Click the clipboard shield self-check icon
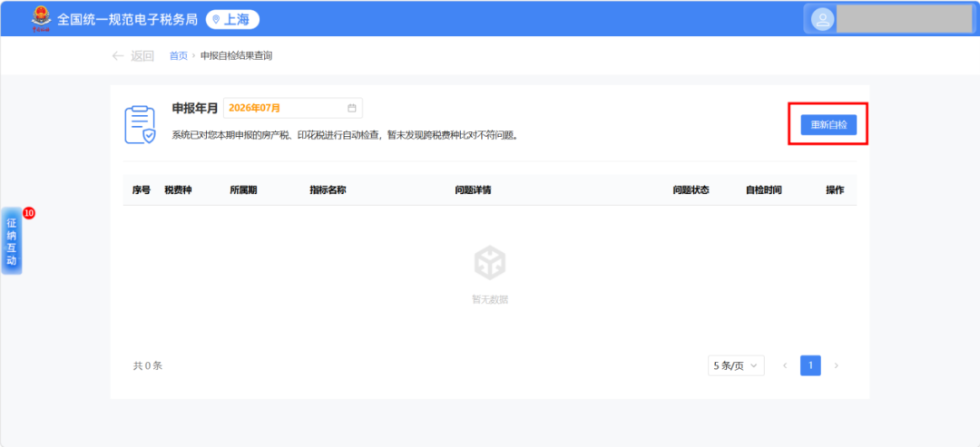 (x=140, y=125)
